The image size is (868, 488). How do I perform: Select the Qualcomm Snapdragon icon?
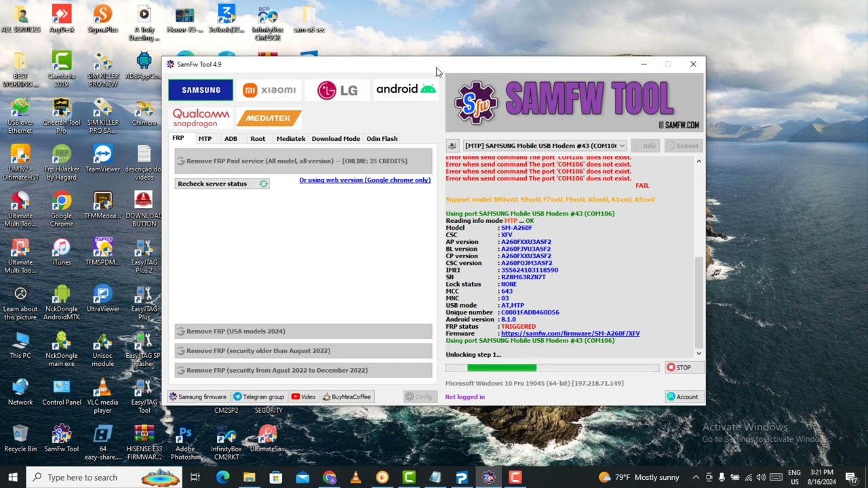201,117
